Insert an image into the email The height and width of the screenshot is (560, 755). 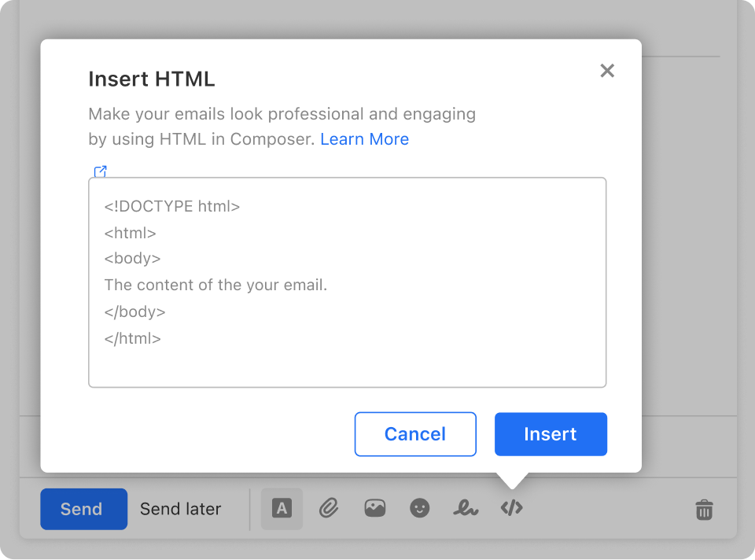pyautogui.click(x=374, y=508)
